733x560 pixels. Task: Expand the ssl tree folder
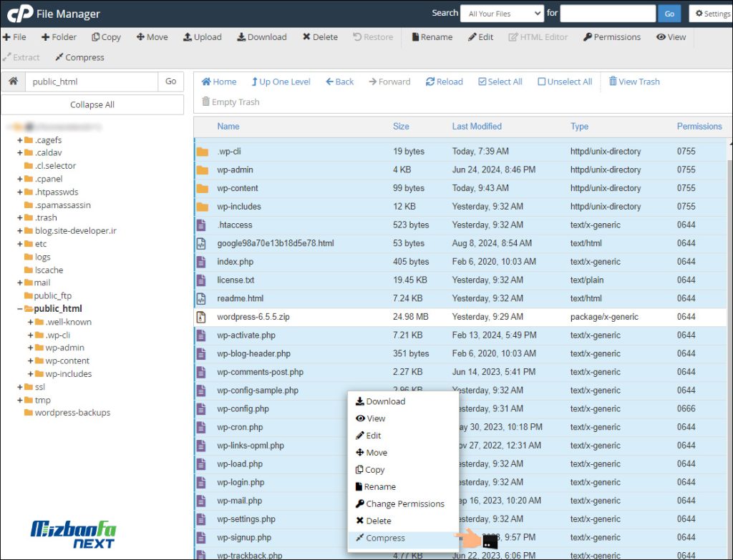coord(20,387)
